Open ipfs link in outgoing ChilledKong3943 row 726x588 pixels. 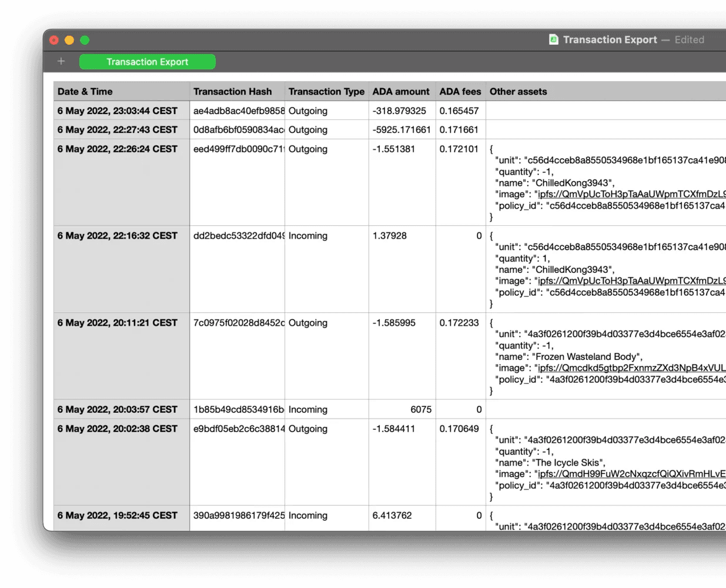[632, 195]
